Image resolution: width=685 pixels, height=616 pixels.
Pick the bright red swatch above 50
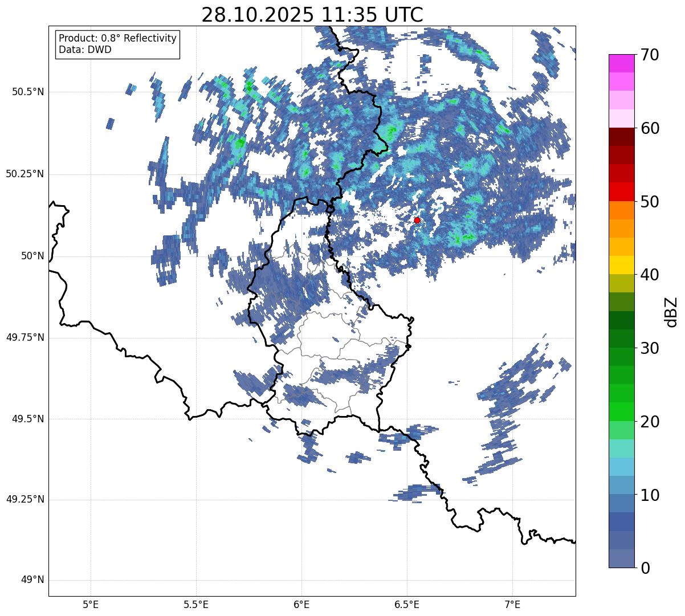pyautogui.click(x=621, y=192)
